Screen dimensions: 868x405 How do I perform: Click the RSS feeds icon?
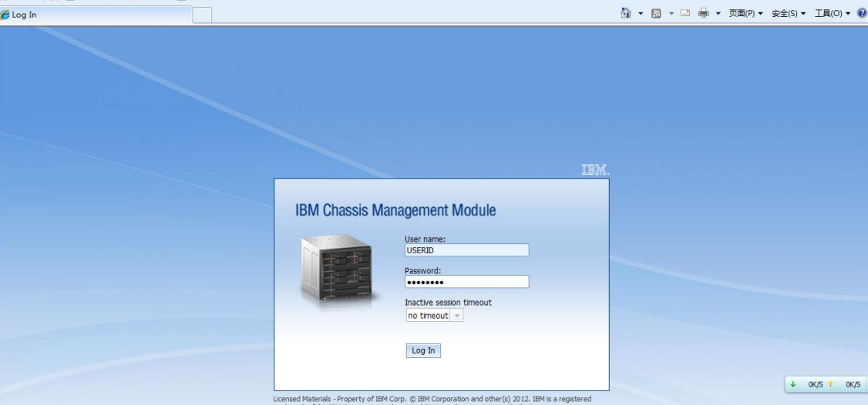(656, 13)
